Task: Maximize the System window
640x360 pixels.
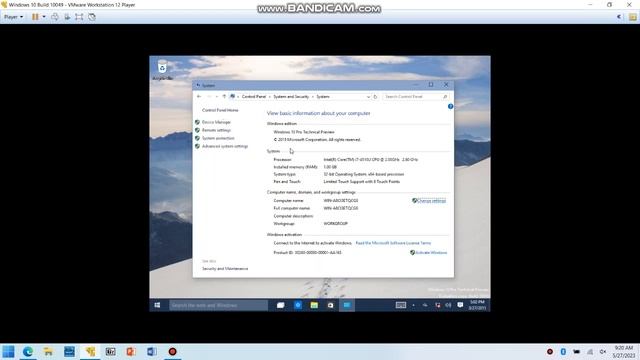Action: pos(431,84)
